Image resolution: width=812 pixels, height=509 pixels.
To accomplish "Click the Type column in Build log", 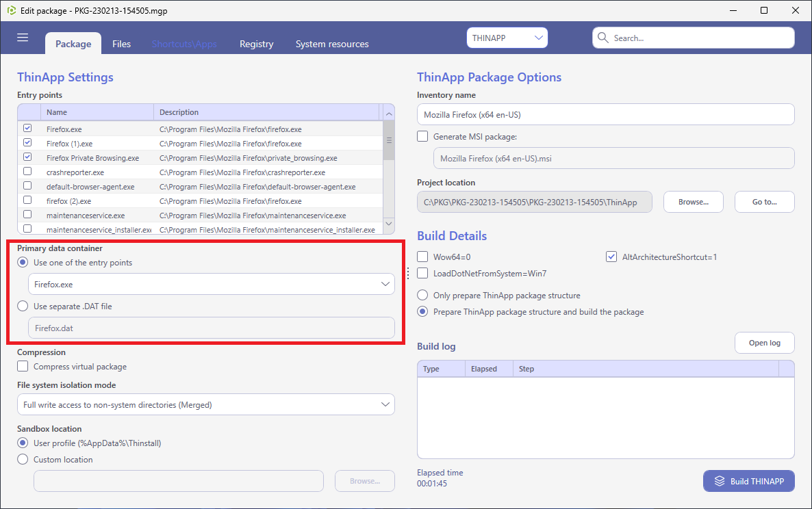I will point(441,369).
